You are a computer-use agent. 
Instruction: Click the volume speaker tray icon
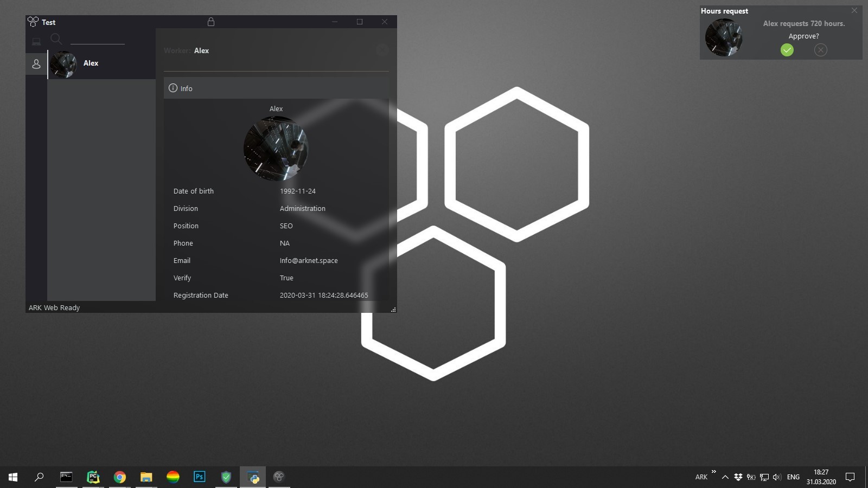click(777, 477)
